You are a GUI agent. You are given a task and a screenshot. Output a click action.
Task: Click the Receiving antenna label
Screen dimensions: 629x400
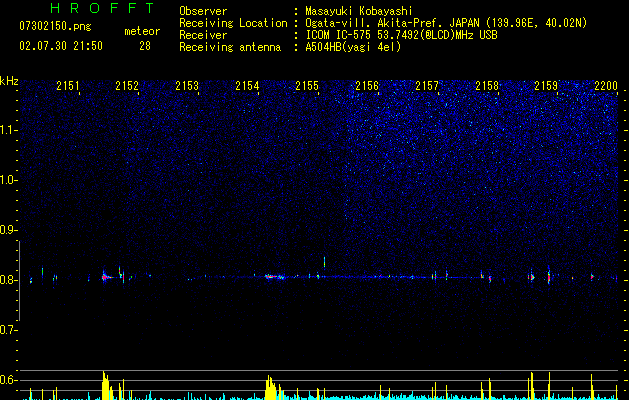pyautogui.click(x=230, y=47)
